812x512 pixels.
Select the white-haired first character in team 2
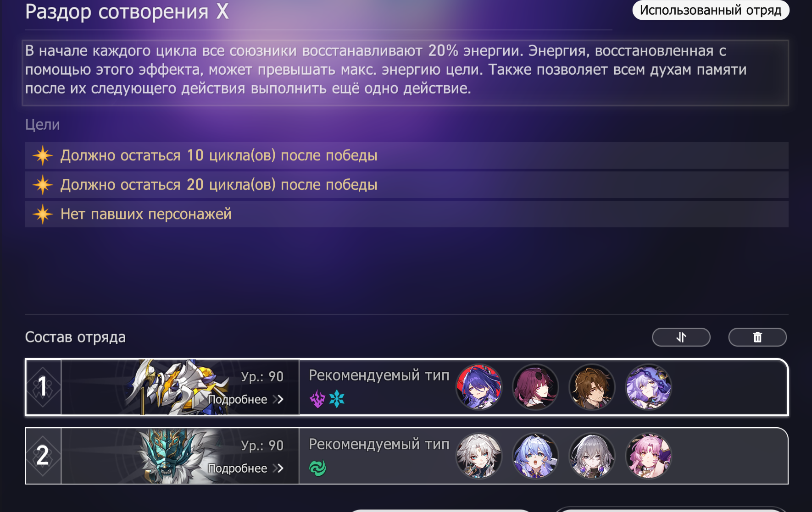coord(479,456)
